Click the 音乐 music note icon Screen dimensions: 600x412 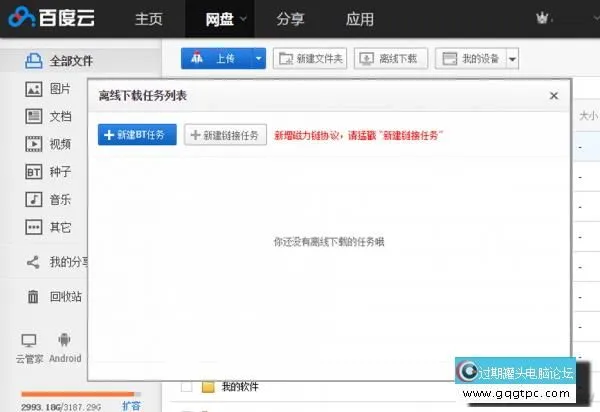pyautogui.click(x=34, y=200)
